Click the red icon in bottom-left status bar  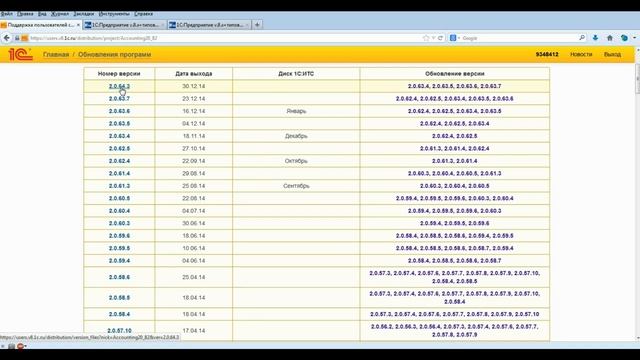20,346
